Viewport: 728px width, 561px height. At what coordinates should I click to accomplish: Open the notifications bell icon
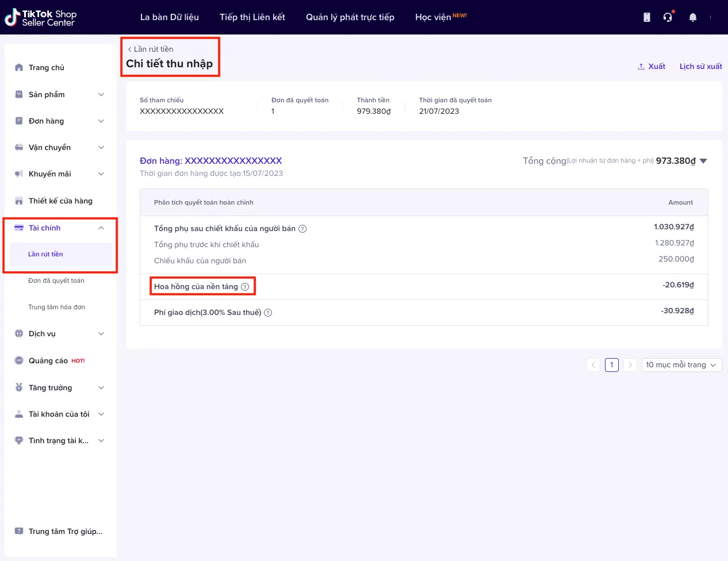(693, 17)
